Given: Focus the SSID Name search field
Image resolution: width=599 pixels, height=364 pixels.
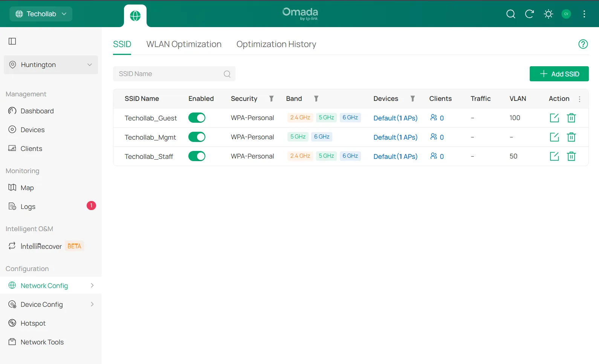Looking at the screenshot, I should (174, 74).
